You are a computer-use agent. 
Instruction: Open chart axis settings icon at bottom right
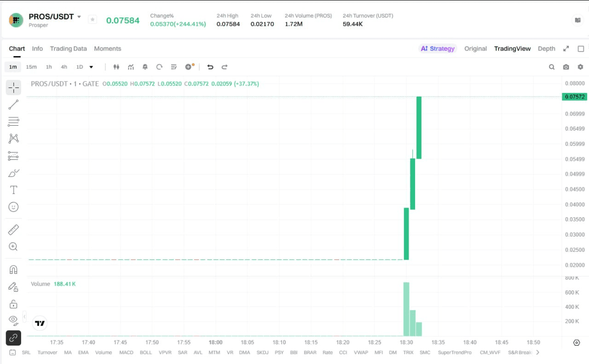point(577,342)
